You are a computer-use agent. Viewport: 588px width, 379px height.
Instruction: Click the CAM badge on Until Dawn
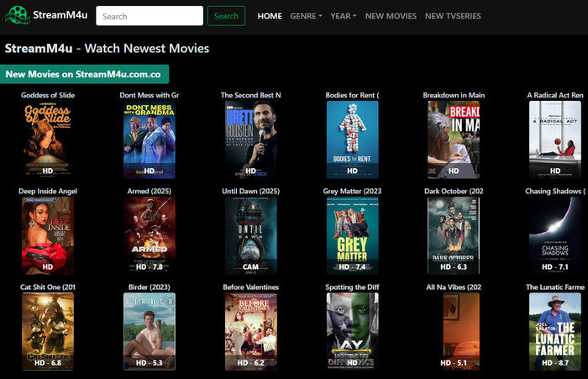pyautogui.click(x=250, y=266)
